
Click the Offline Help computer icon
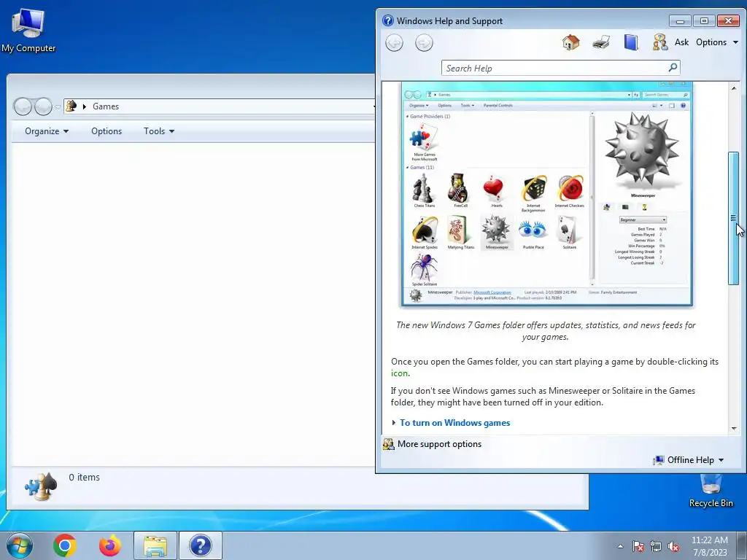[x=659, y=460]
